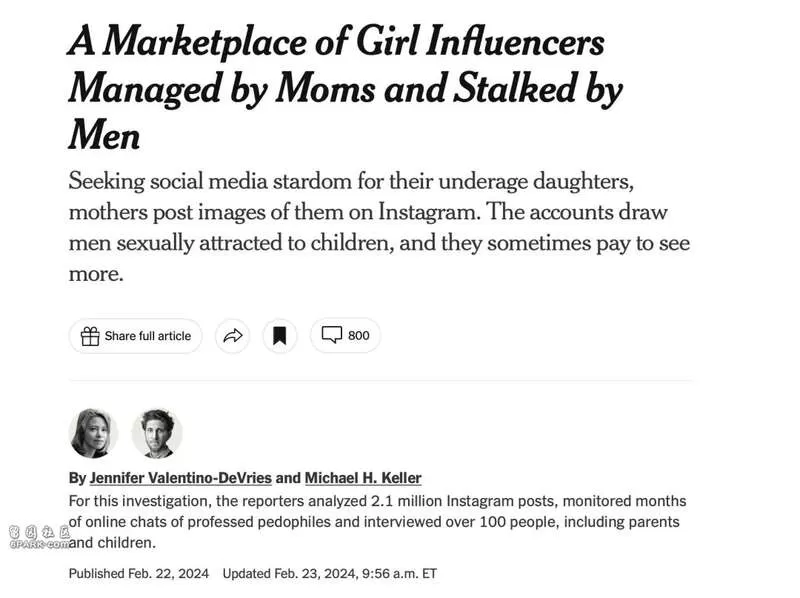Viewport: 800px width, 598px height.
Task: Open Michael H. Keller author link
Action: [363, 478]
